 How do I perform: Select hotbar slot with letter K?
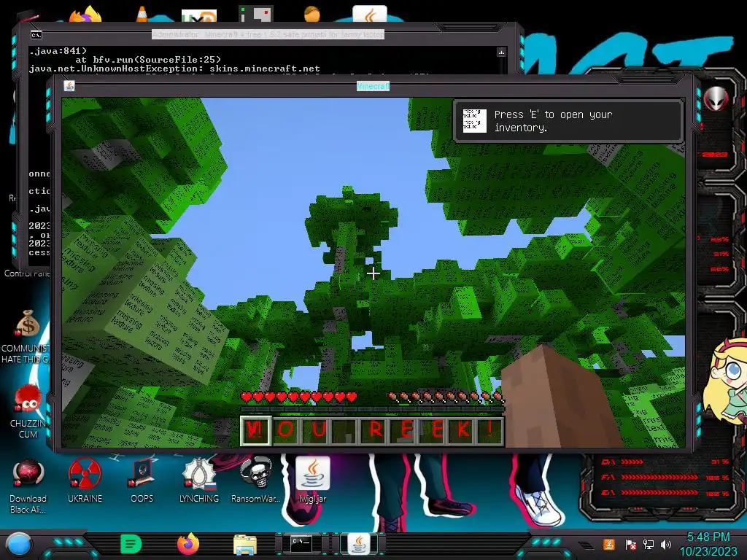point(462,430)
